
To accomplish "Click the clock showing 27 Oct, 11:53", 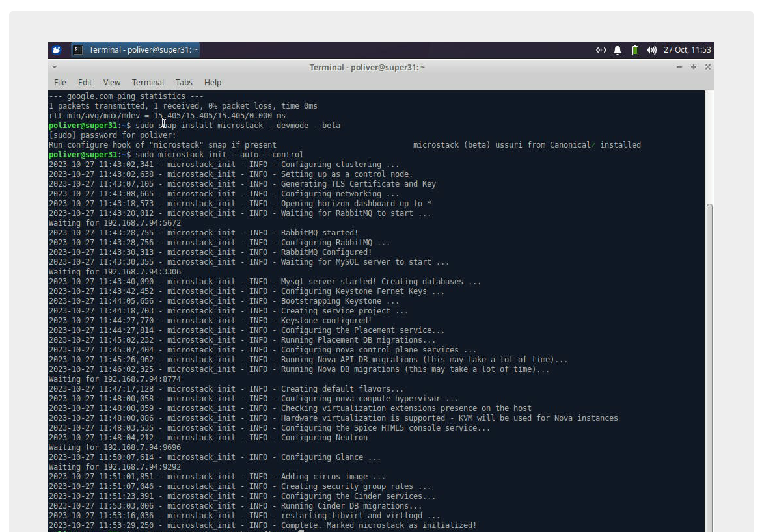I will (x=687, y=50).
